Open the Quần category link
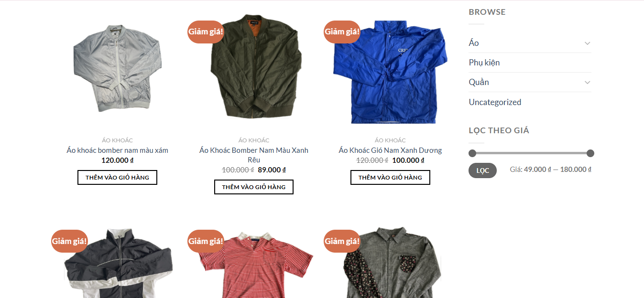This screenshot has height=298, width=644. click(479, 82)
